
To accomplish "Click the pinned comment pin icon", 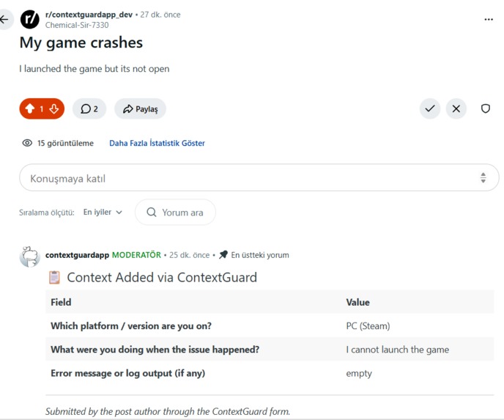I will (223, 254).
